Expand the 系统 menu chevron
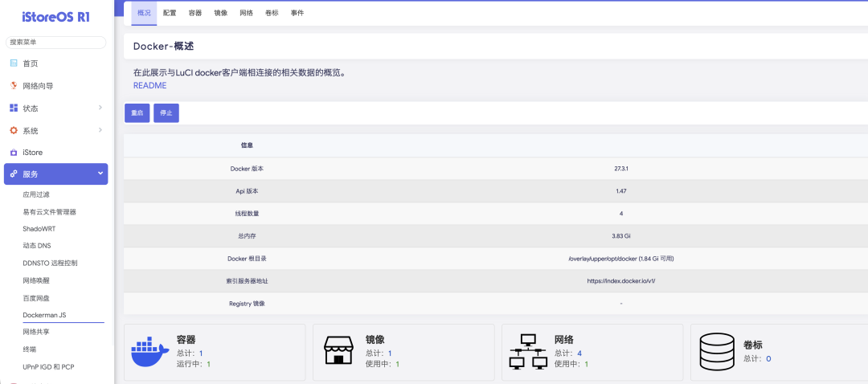Viewport: 868px width, 384px height. point(100,130)
